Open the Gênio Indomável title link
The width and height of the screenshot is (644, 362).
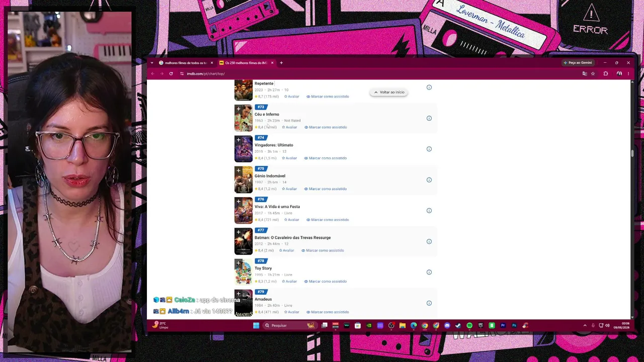(x=270, y=176)
